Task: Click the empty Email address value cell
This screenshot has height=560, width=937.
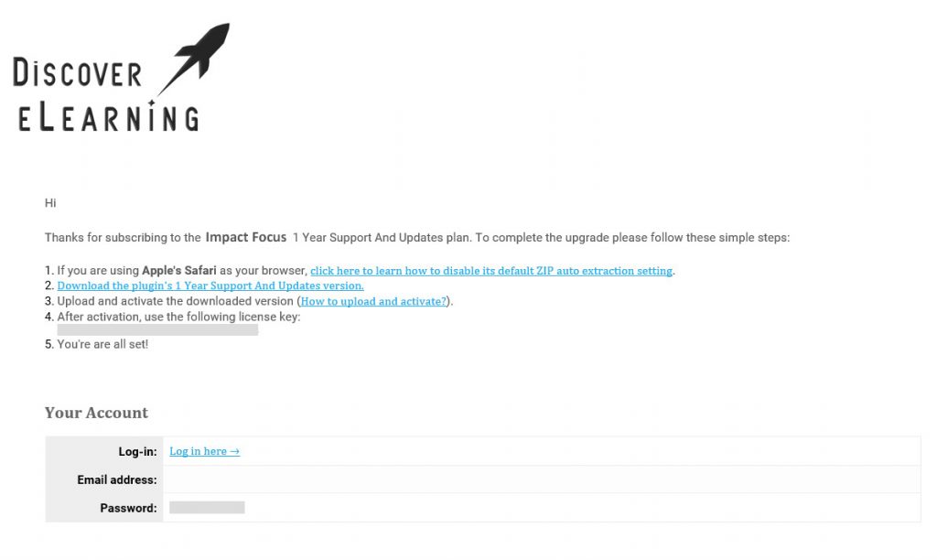Action: 542,479
